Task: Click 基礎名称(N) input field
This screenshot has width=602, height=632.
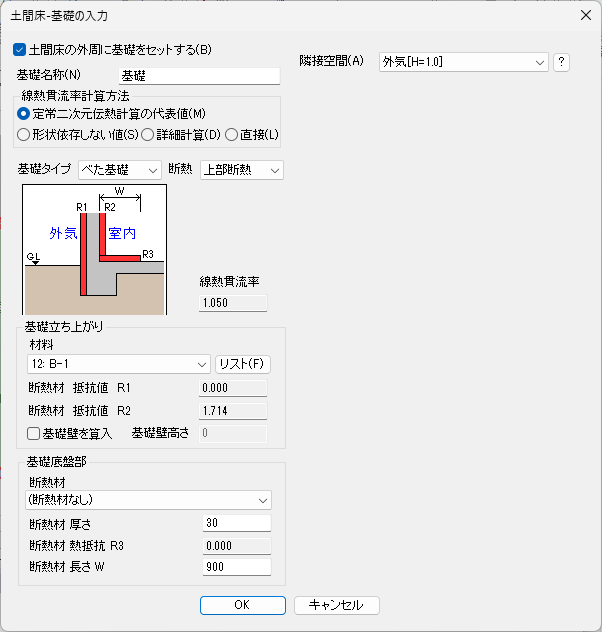Action: pyautogui.click(x=199, y=76)
